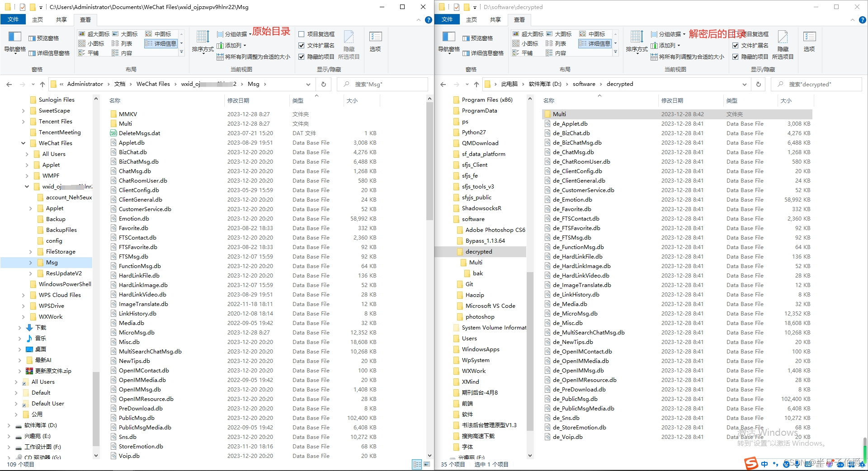Screen dimensions: 868x471
Task: Click options icon in left window ribbon
Action: pos(375,42)
